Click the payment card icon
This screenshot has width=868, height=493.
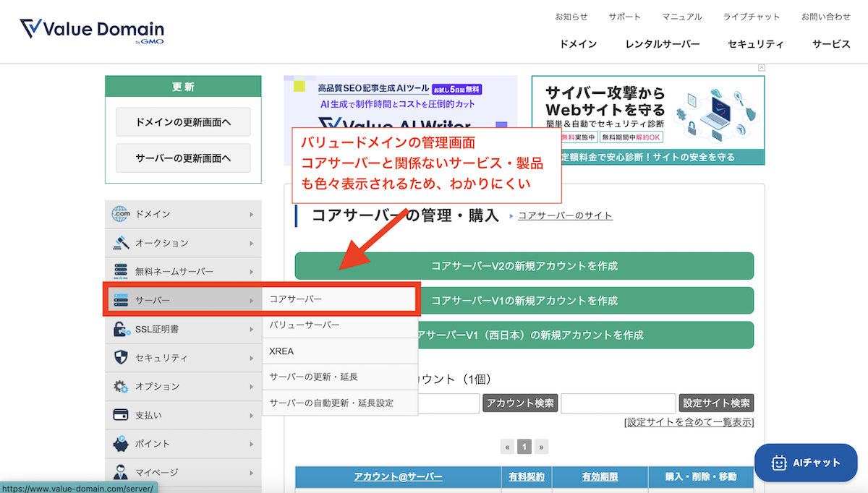pos(120,415)
